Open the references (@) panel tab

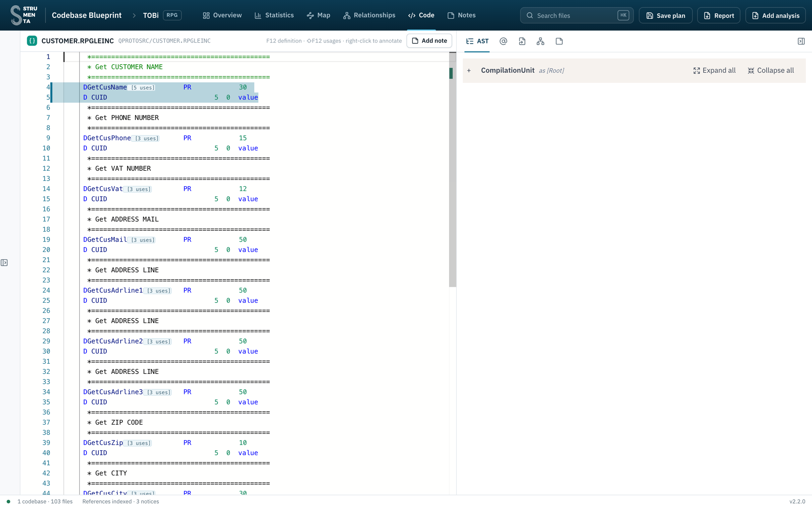503,41
